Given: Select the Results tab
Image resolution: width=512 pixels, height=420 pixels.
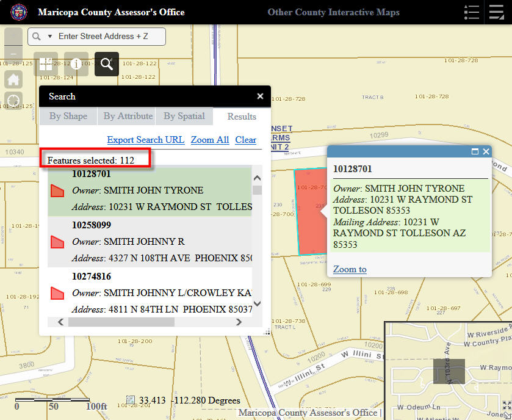Looking at the screenshot, I should 242,117.
